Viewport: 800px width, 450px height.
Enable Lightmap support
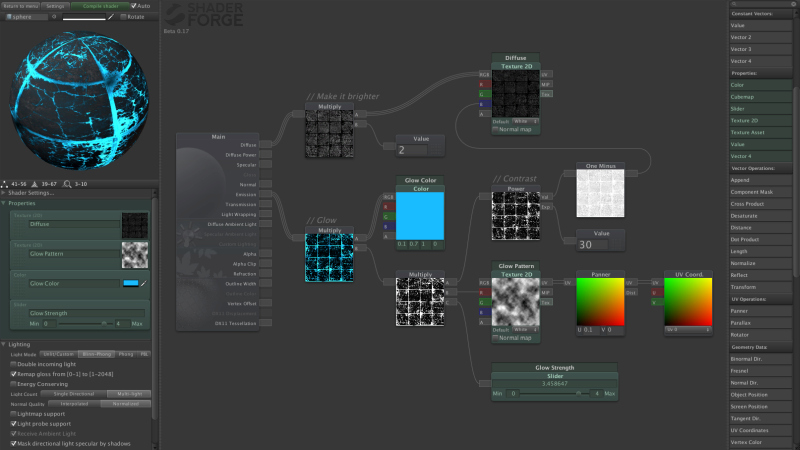coord(13,414)
